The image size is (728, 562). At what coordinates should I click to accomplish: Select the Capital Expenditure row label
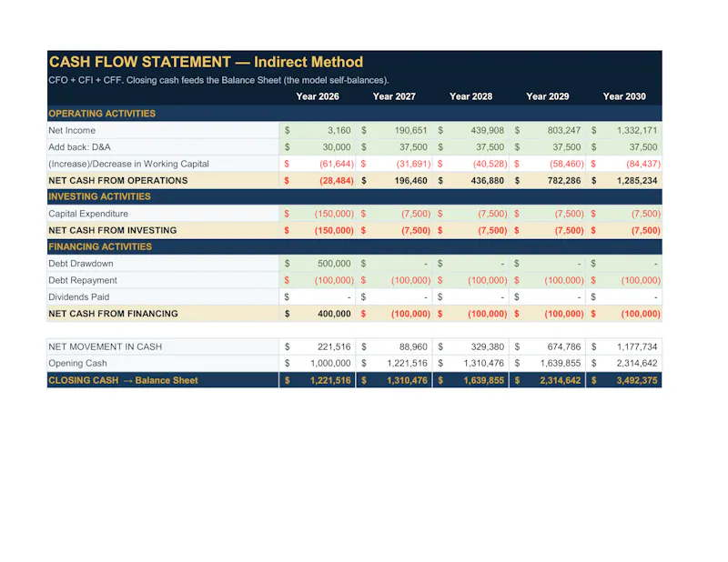pyautogui.click(x=88, y=214)
